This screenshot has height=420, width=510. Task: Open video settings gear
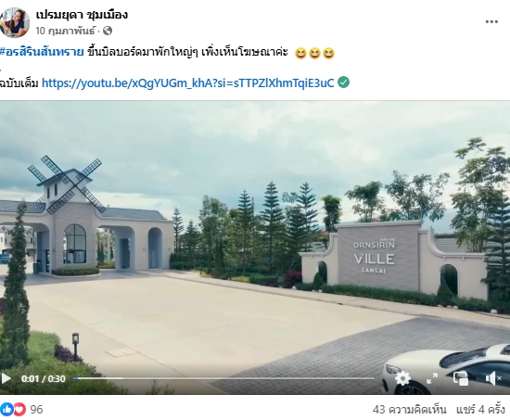(x=402, y=378)
